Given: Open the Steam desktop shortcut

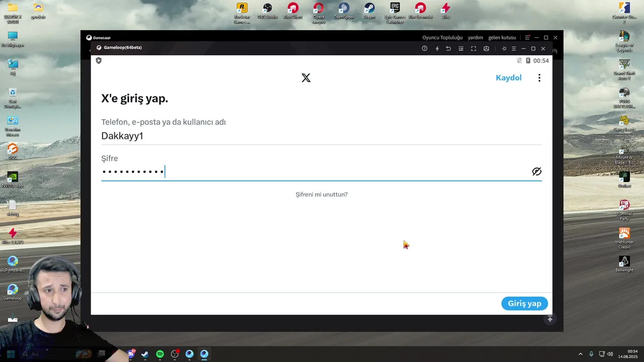Looking at the screenshot, I should [x=369, y=11].
